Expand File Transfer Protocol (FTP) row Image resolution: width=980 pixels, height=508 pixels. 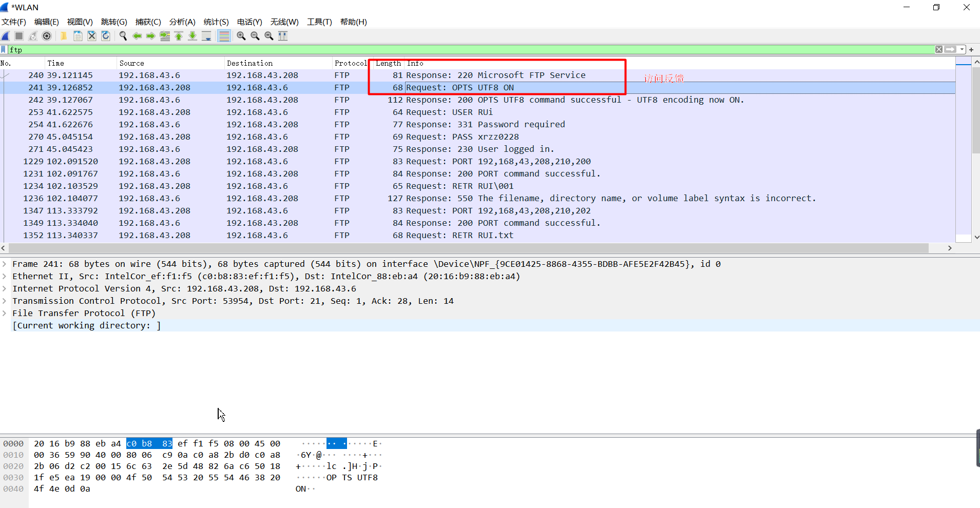tap(4, 313)
